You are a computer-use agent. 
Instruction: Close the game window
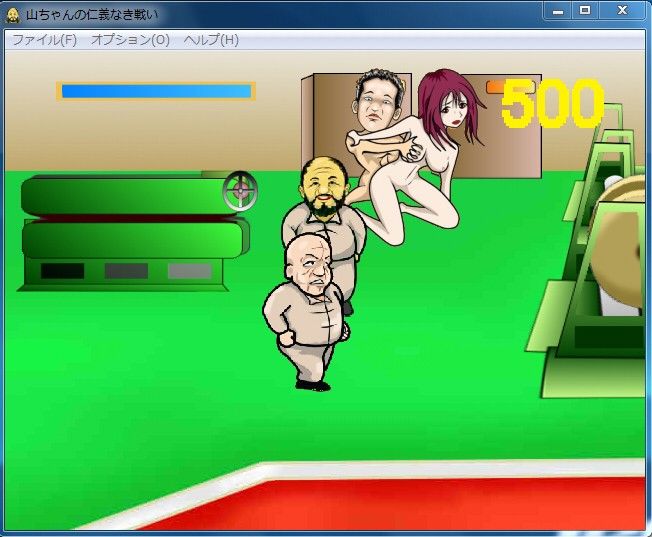[x=622, y=11]
